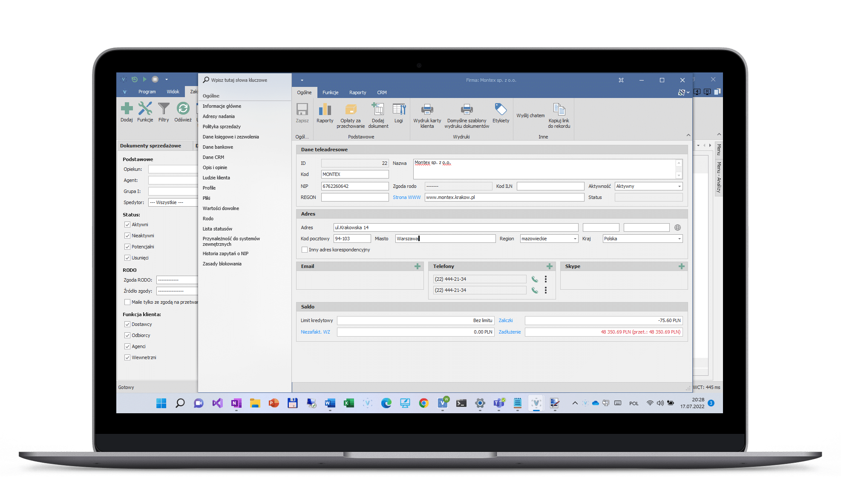Open options dots for second phone number

click(x=546, y=290)
